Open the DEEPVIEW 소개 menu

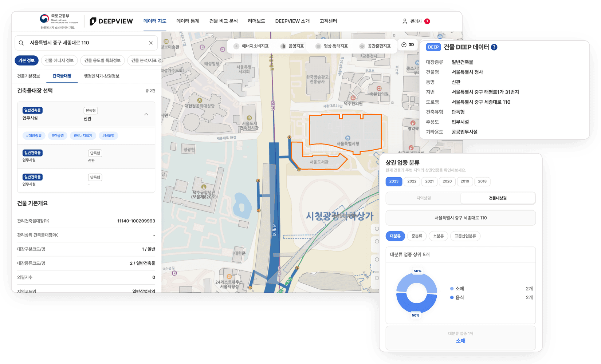coord(292,21)
